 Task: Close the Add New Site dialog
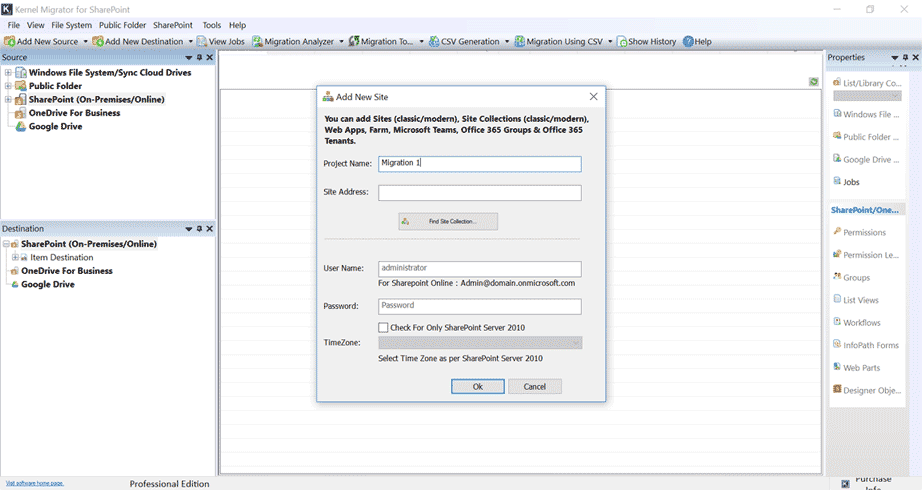(x=593, y=96)
